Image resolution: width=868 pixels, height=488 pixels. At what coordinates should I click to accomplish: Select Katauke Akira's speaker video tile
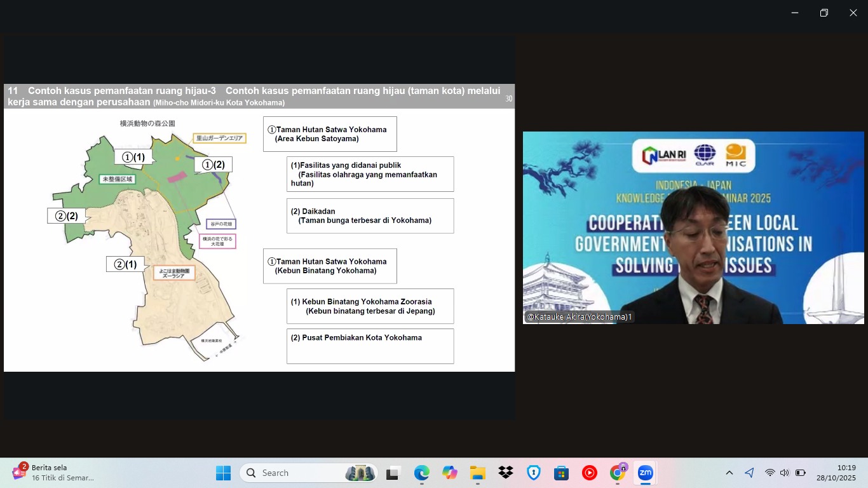point(693,227)
